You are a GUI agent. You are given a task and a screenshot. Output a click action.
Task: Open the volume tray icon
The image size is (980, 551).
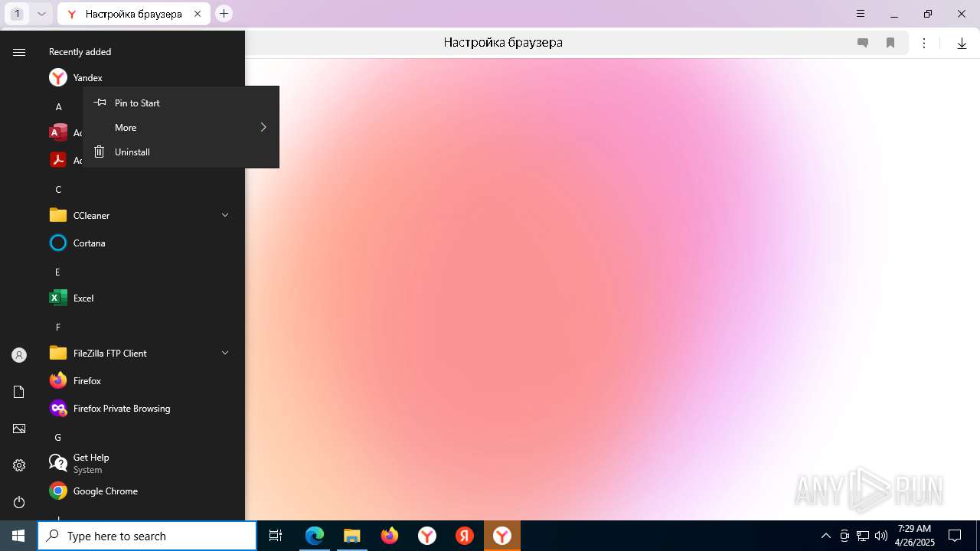pos(880,536)
